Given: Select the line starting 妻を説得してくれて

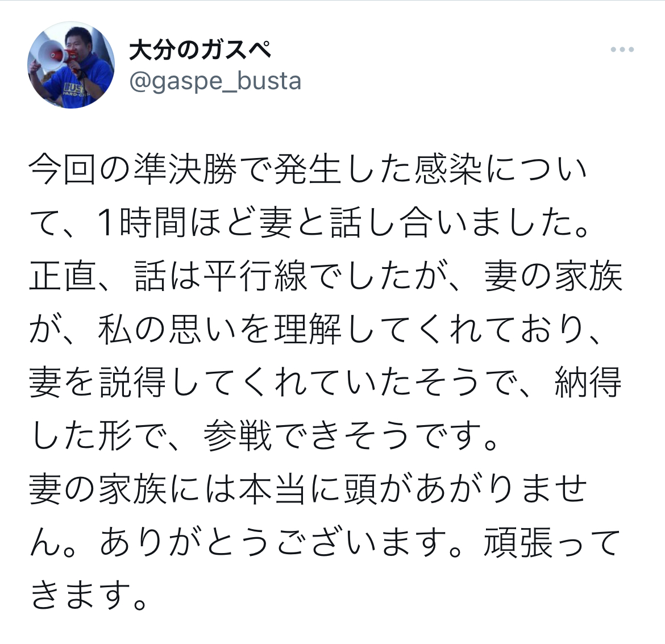Looking at the screenshot, I should tap(325, 383).
